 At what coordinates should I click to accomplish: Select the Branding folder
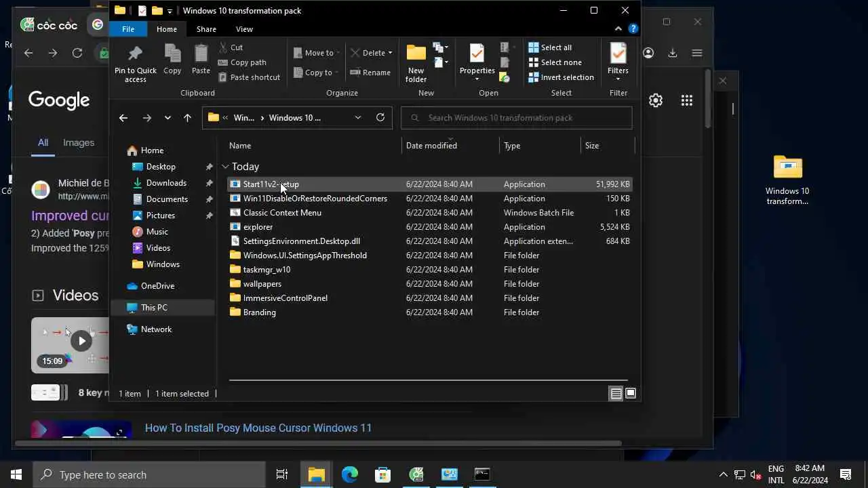(429, 312)
